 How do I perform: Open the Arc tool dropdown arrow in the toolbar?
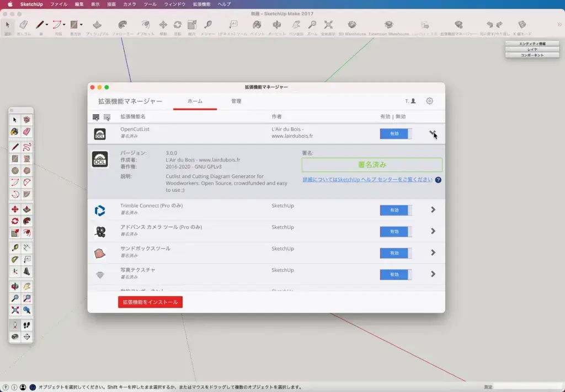[64, 25]
